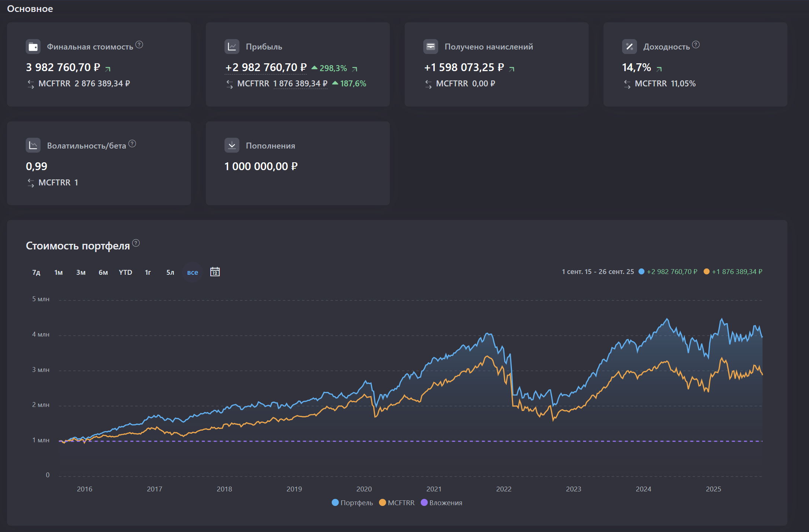Image resolution: width=809 pixels, height=532 pixels.
Task: Open arrow link beside received accruals amount
Action: click(x=512, y=69)
